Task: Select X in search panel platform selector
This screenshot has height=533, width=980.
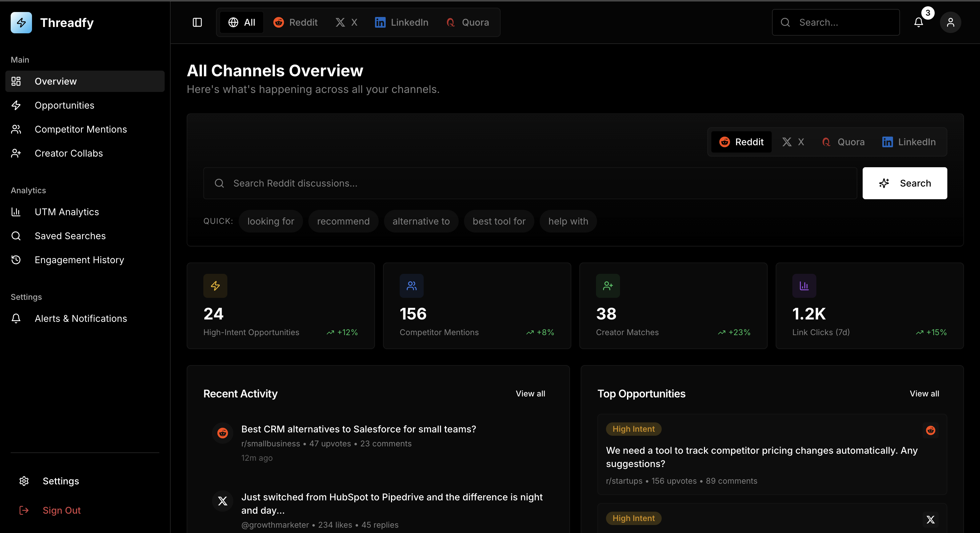Action: pos(793,142)
